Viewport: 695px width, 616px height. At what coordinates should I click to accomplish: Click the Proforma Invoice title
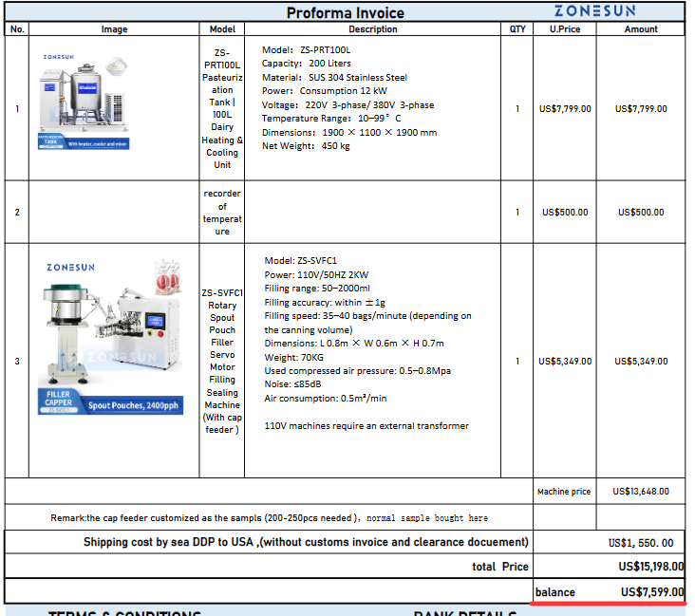pyautogui.click(x=345, y=13)
